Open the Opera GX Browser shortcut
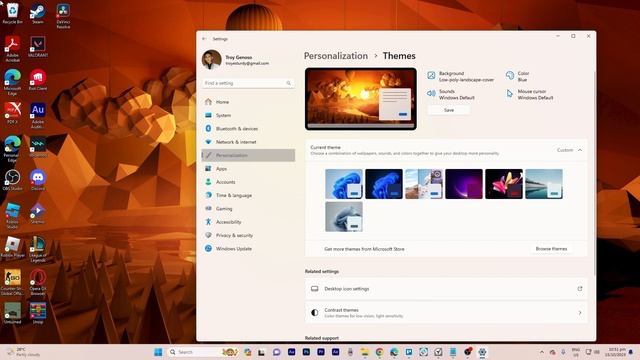This screenshot has height=360, width=640. (38, 282)
